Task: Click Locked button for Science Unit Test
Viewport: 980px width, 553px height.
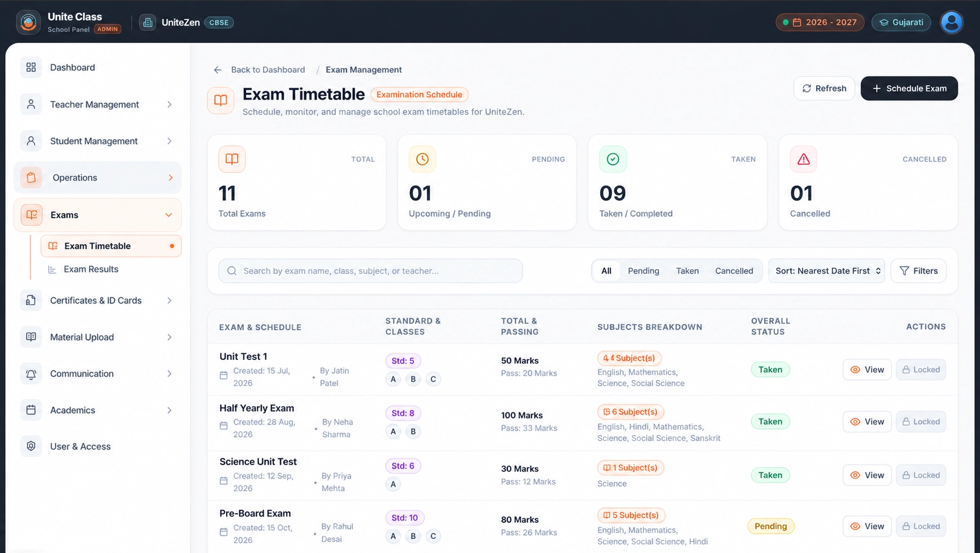Action: 921,475
